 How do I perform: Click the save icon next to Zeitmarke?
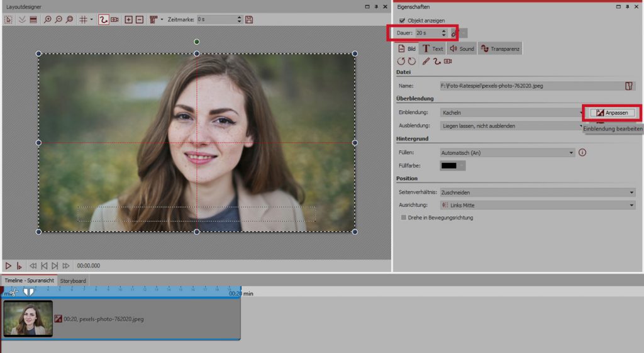(x=249, y=20)
